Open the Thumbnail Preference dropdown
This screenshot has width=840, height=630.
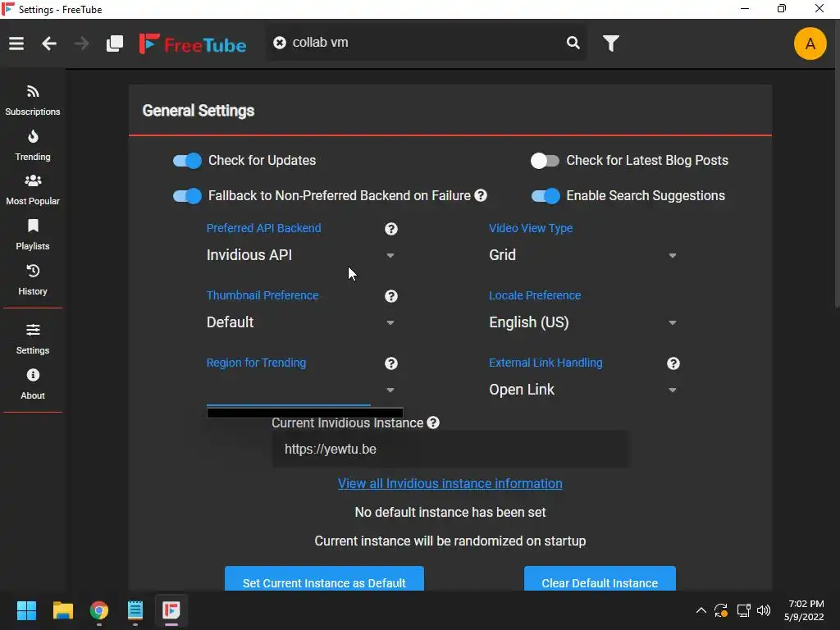pyautogui.click(x=302, y=322)
